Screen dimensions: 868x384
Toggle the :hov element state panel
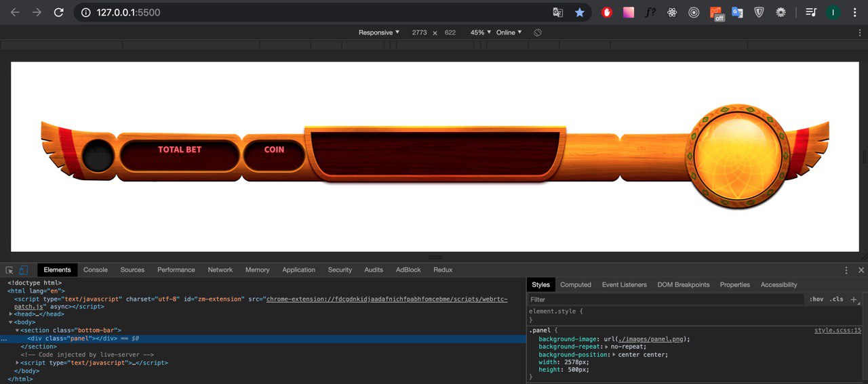click(x=816, y=299)
